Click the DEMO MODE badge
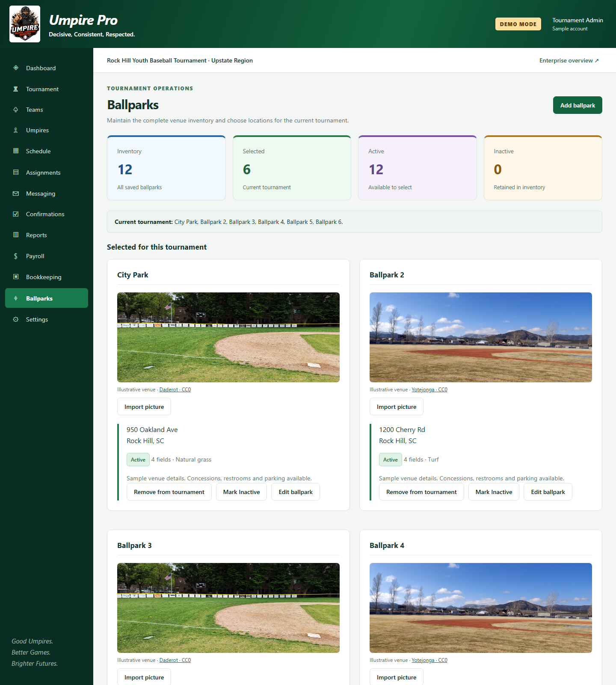Screen dimensions: 616x685 point(518,24)
